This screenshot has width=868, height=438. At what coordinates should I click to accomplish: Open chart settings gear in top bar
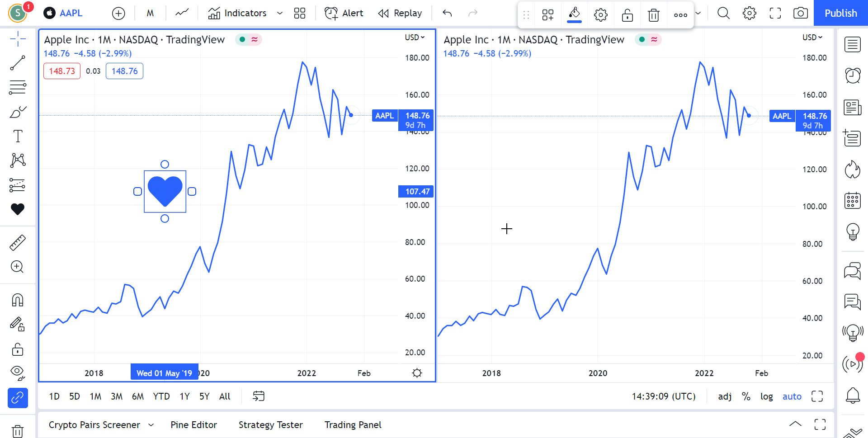(x=750, y=13)
